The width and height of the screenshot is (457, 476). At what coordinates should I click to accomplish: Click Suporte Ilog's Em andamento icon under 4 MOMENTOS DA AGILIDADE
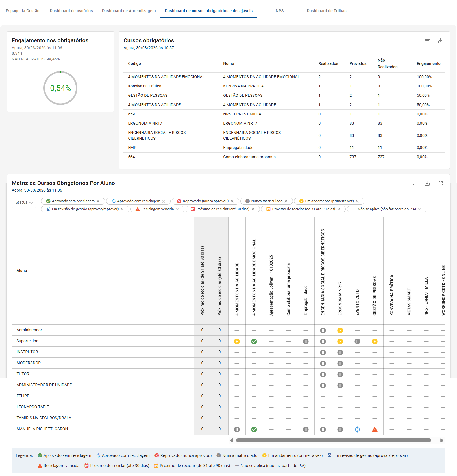237,341
